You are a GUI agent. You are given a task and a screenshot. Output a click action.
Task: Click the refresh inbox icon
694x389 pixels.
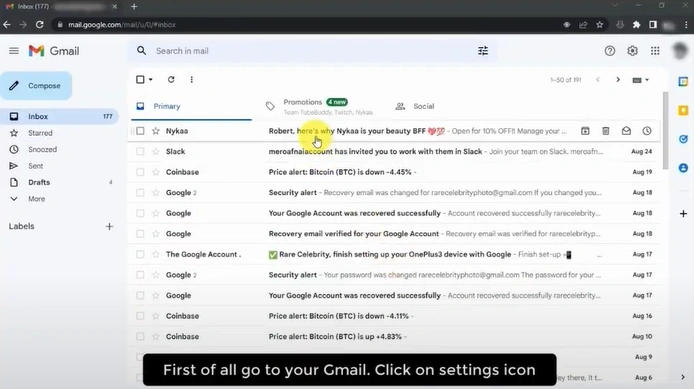[x=171, y=80]
